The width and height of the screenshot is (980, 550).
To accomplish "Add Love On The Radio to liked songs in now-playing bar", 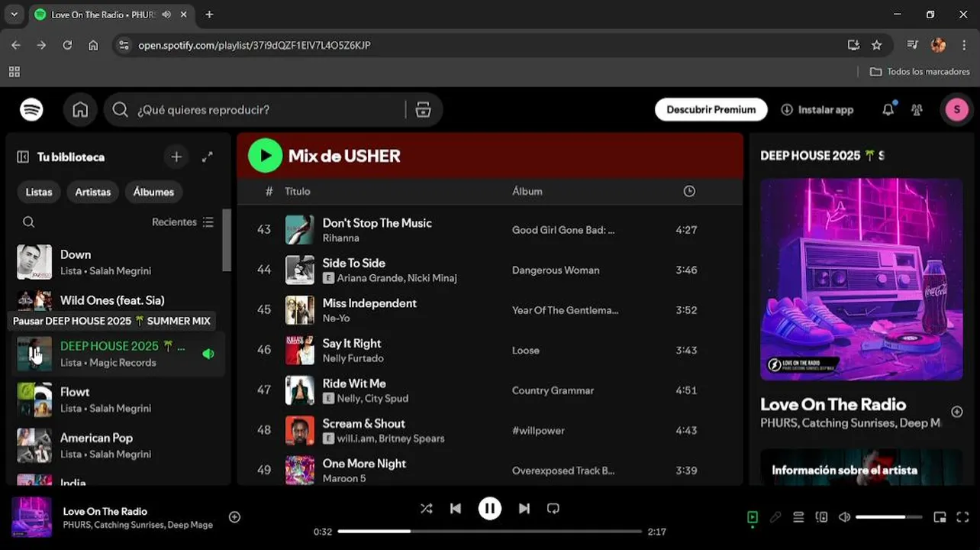I will coord(235,517).
